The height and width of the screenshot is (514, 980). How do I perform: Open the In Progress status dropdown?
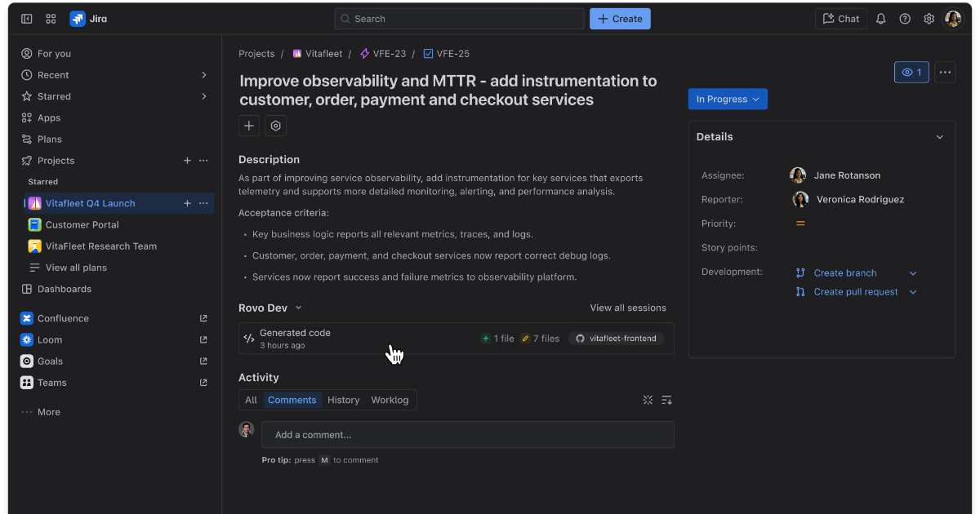(x=728, y=99)
